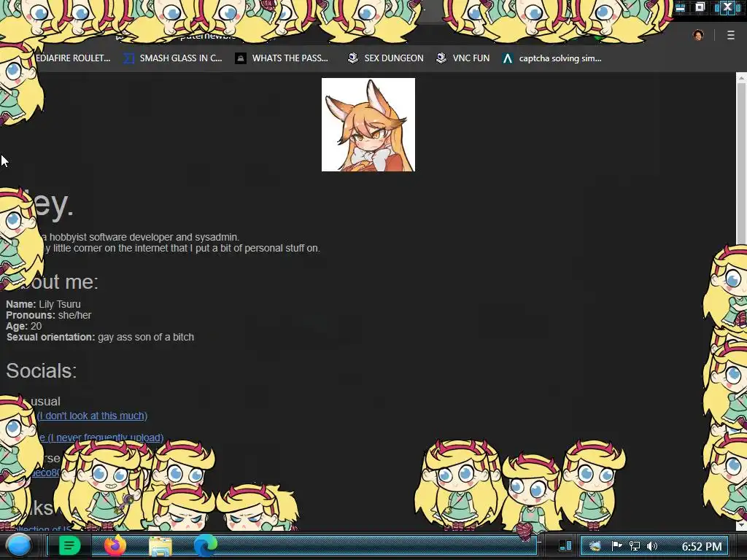The image size is (747, 560).
Task: Click the "Lily Tsuru" name text
Action: (x=60, y=304)
